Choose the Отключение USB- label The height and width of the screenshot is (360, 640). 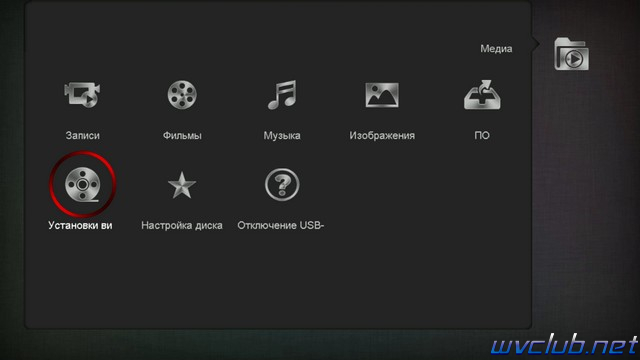(x=281, y=226)
